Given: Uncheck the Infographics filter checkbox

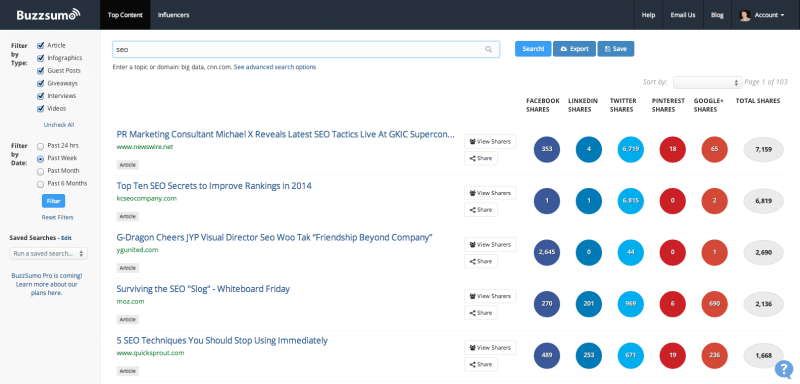Looking at the screenshot, I should (40, 58).
